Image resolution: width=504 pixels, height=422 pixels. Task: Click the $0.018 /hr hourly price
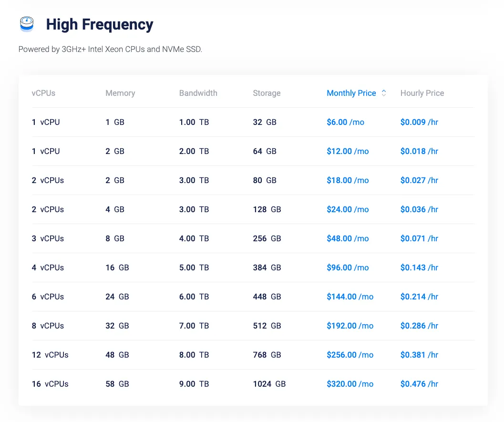(420, 151)
